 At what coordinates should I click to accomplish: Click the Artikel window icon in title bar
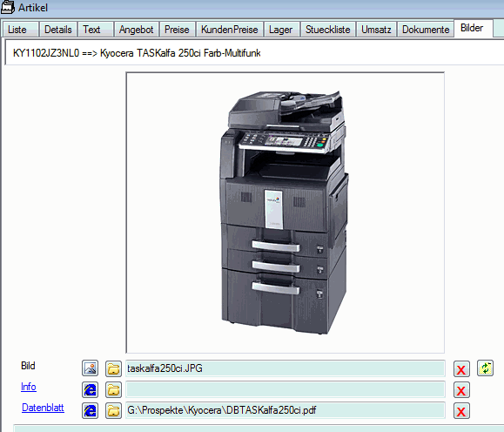click(x=7, y=7)
